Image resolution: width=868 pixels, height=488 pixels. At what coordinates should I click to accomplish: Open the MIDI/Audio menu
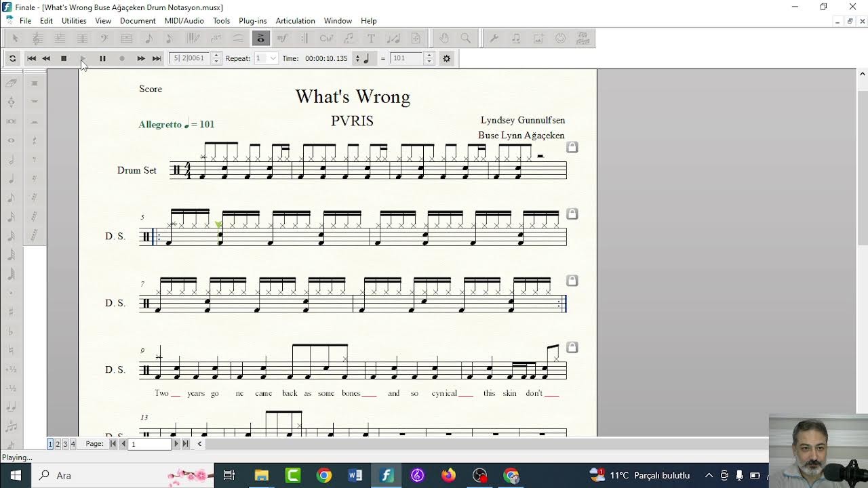coord(184,21)
